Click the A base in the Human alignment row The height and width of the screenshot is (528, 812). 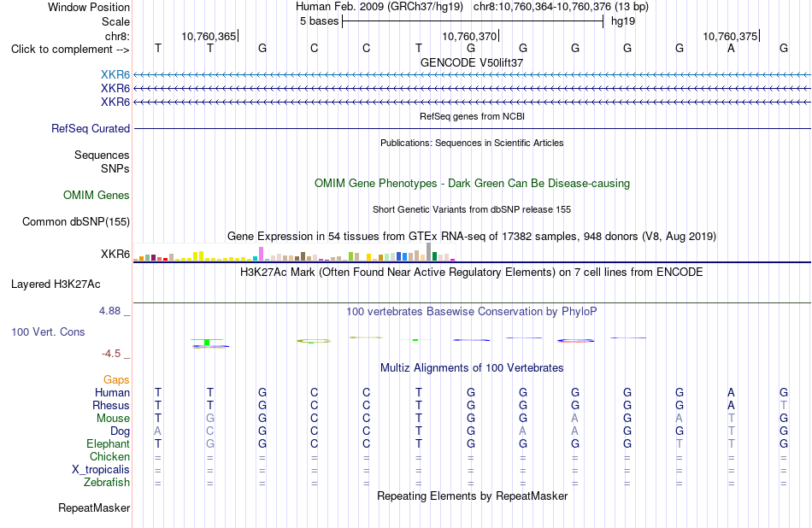tap(731, 392)
